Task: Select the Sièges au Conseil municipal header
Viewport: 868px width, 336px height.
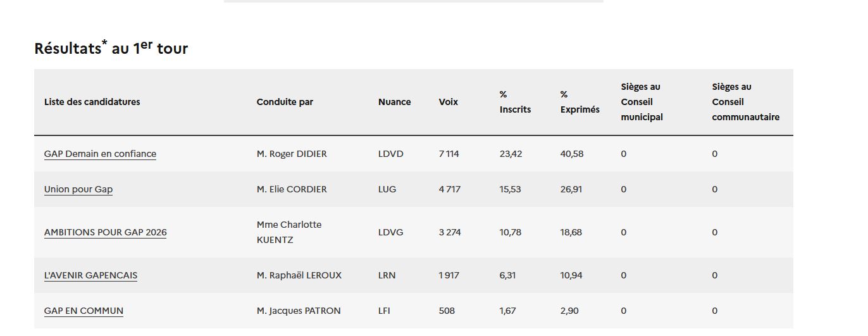Action: (642, 102)
